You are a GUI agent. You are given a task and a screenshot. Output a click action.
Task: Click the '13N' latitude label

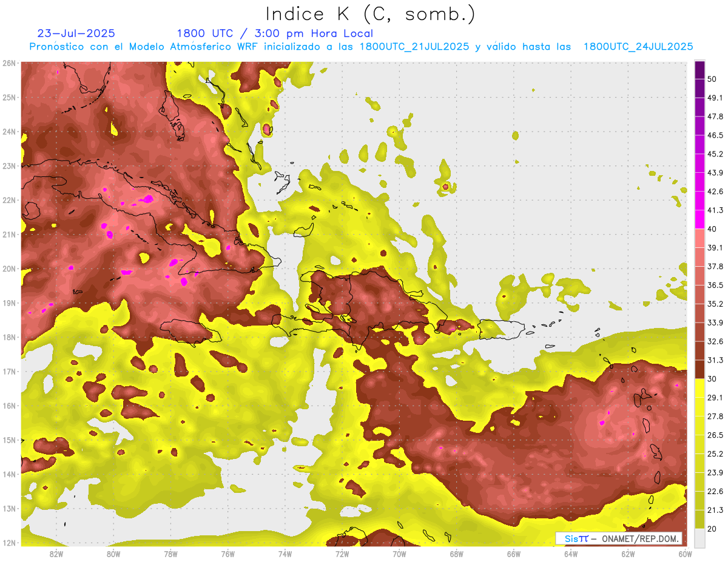[x=9, y=508]
